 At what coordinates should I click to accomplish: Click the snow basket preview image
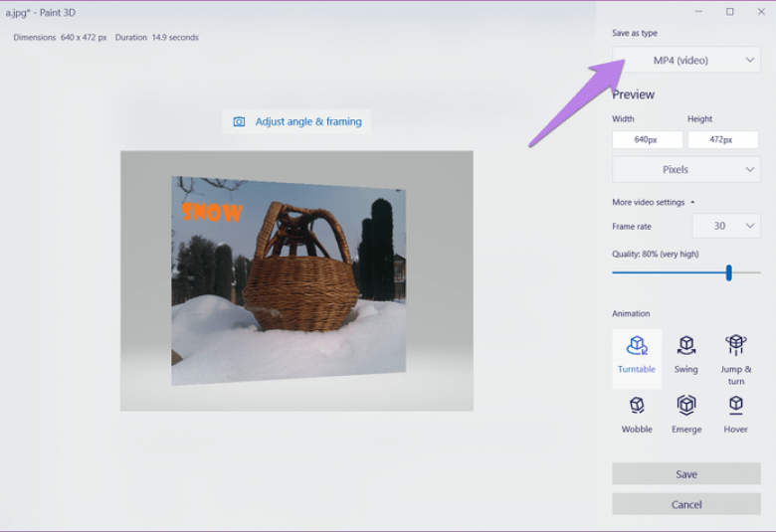tap(296, 280)
